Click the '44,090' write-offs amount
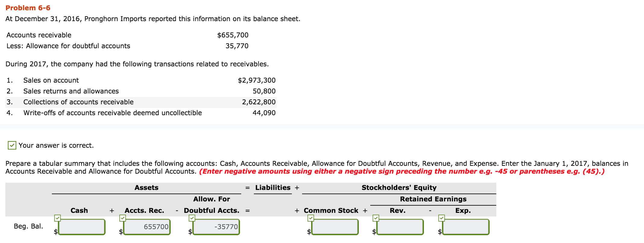 pyautogui.click(x=264, y=113)
